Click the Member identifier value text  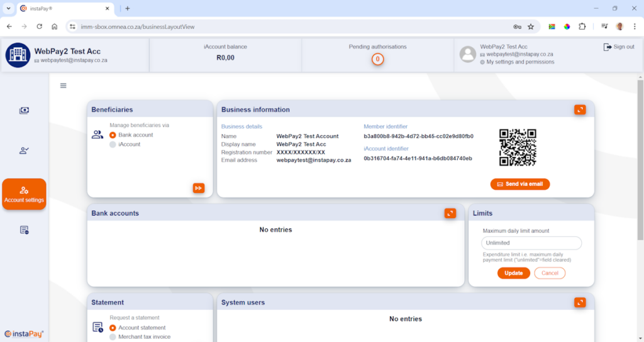(418, 136)
